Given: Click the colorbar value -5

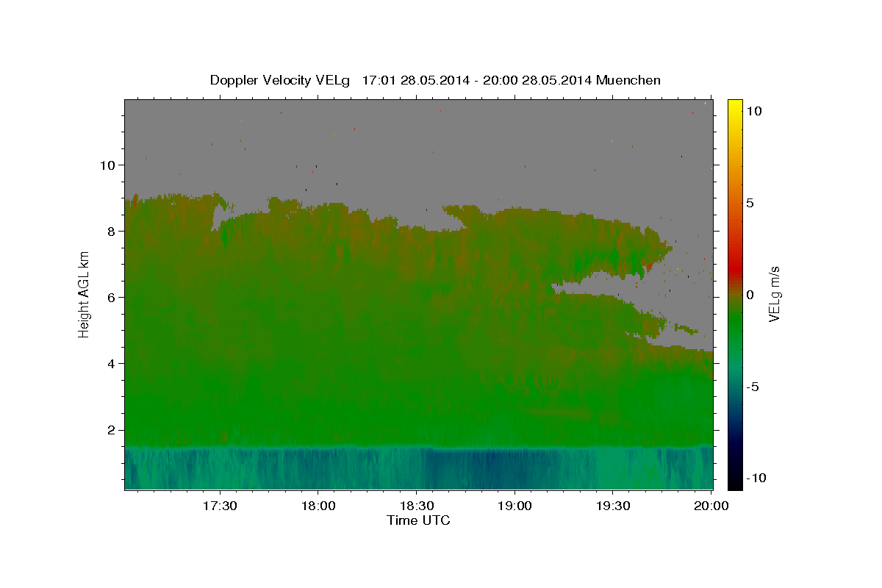Looking at the screenshot, I should click(x=752, y=387).
